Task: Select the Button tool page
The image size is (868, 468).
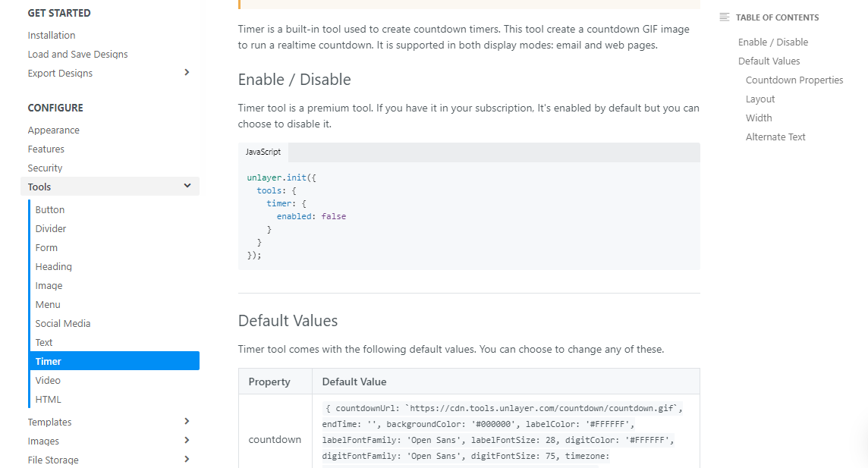Action: point(50,209)
